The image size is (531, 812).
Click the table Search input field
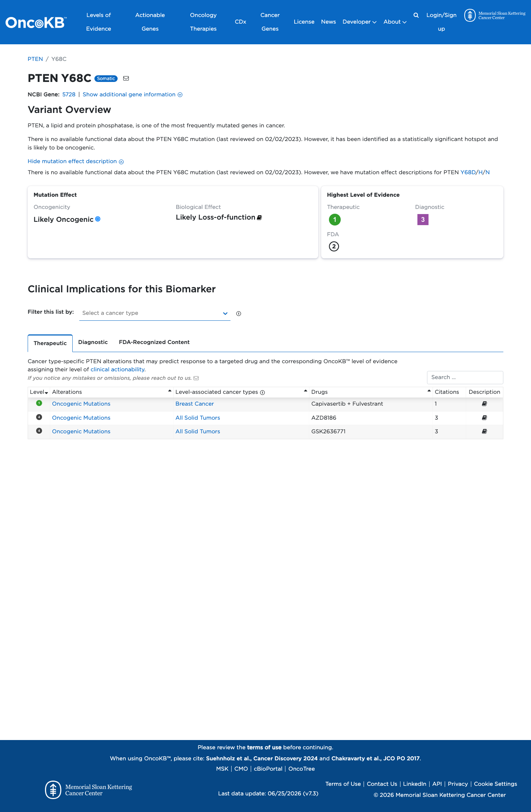(465, 378)
